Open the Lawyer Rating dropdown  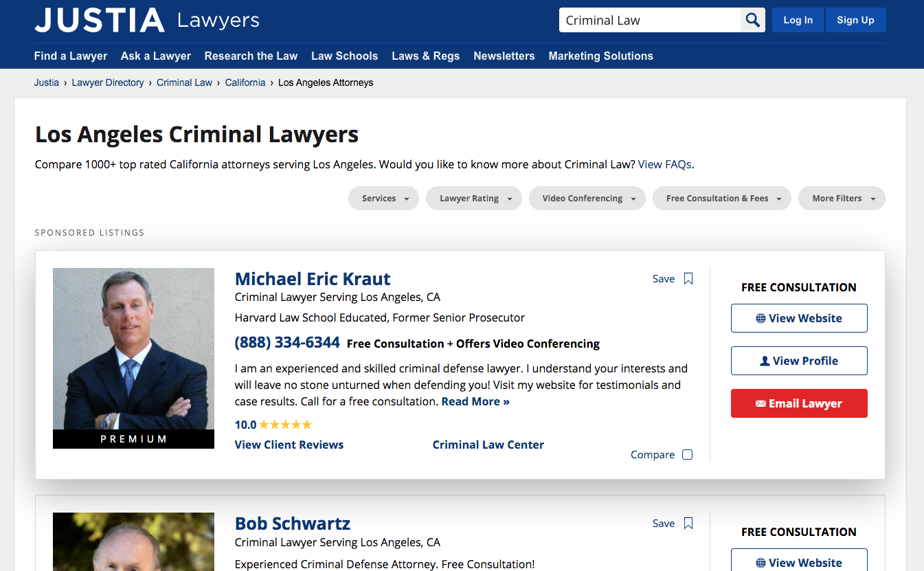(x=474, y=199)
